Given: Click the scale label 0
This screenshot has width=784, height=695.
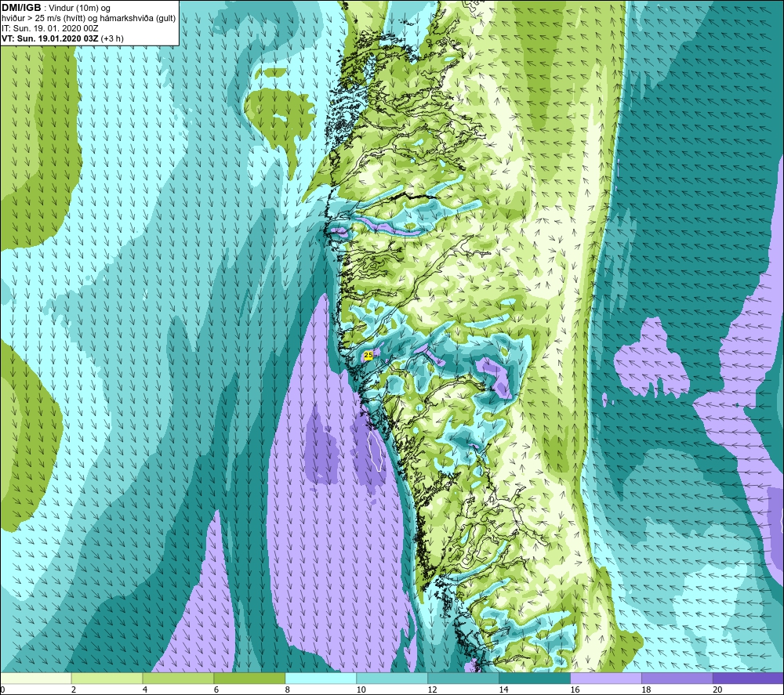Looking at the screenshot, I should tap(2, 690).
